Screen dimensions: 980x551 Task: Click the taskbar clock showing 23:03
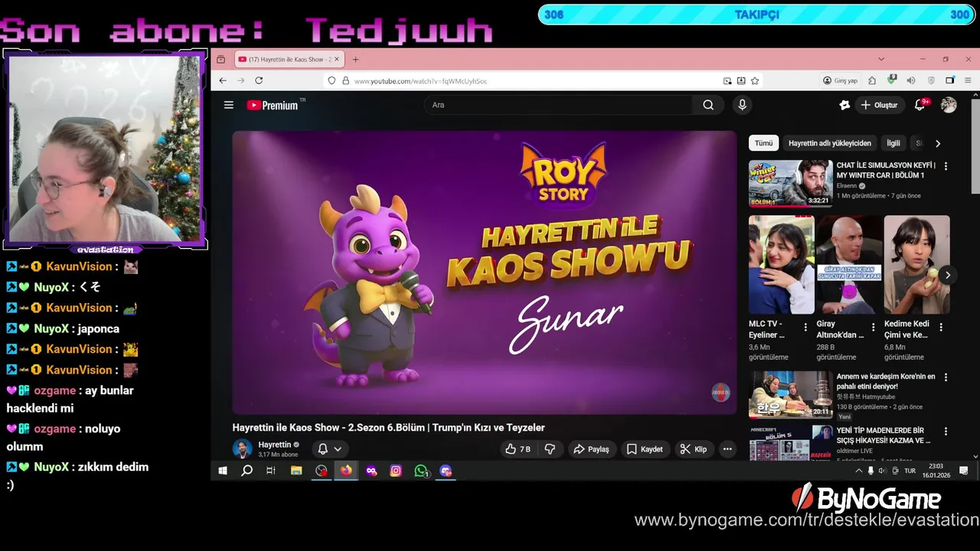click(936, 471)
